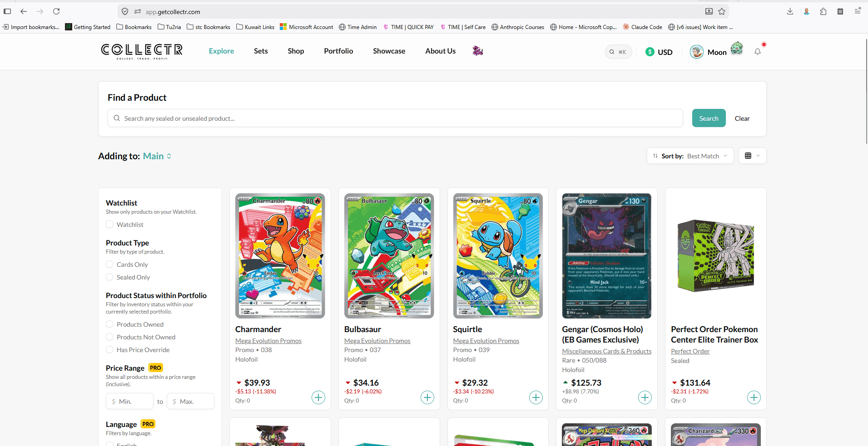Open Mega Evolution Promos link under Bulbasaur
This screenshot has width=868, height=446.
pyautogui.click(x=377, y=341)
